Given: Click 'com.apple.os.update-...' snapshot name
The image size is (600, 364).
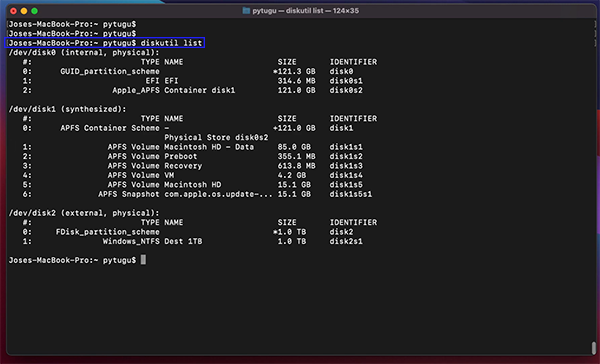Looking at the screenshot, I should 218,194.
